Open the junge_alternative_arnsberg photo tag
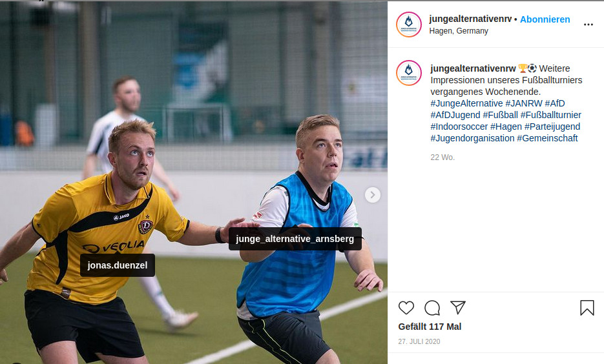The width and height of the screenshot is (604, 364). pos(295,239)
